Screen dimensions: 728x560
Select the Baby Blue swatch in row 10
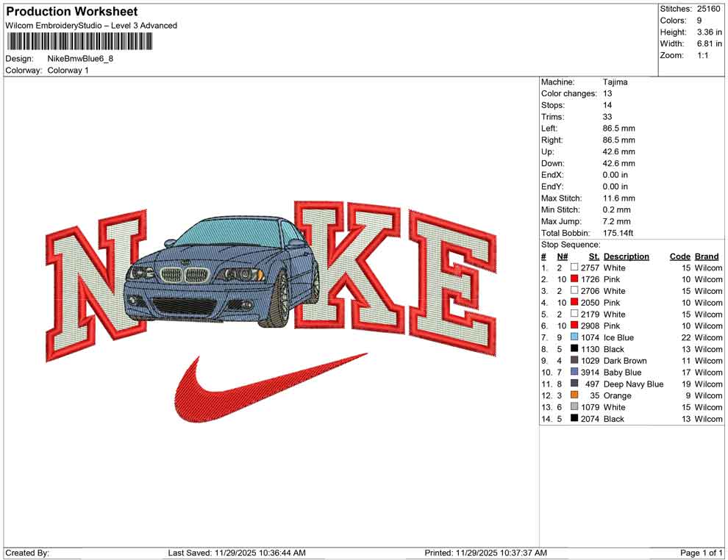573,373
